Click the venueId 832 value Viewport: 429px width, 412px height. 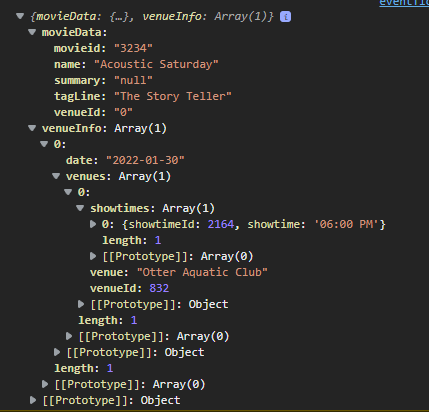[x=159, y=288]
